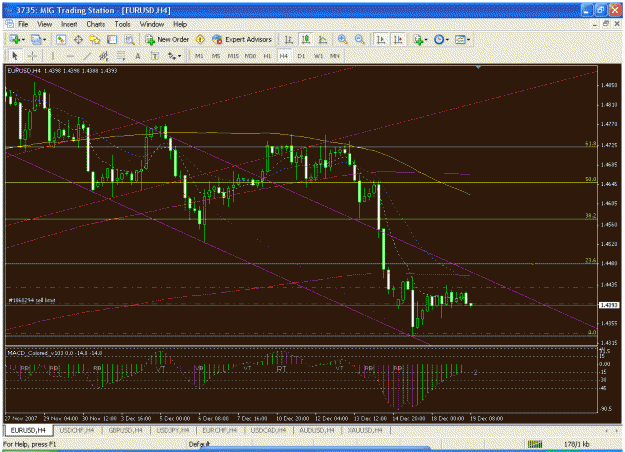625x452 pixels.
Task: Click the New Order button
Action: tap(167, 39)
